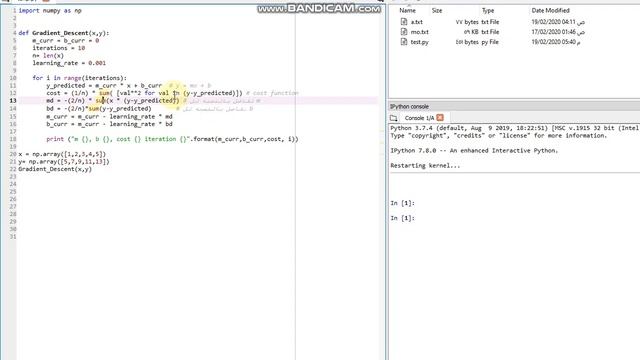640x360 pixels.
Task: Click 'b_curr = m_curr - learning_rate * bd' line
Action: 109,124
